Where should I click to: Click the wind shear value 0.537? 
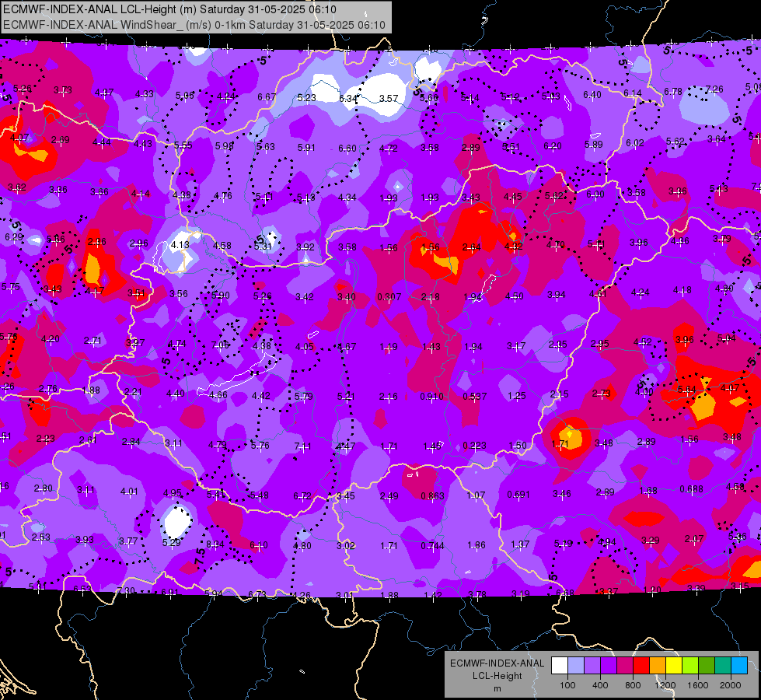(x=475, y=397)
